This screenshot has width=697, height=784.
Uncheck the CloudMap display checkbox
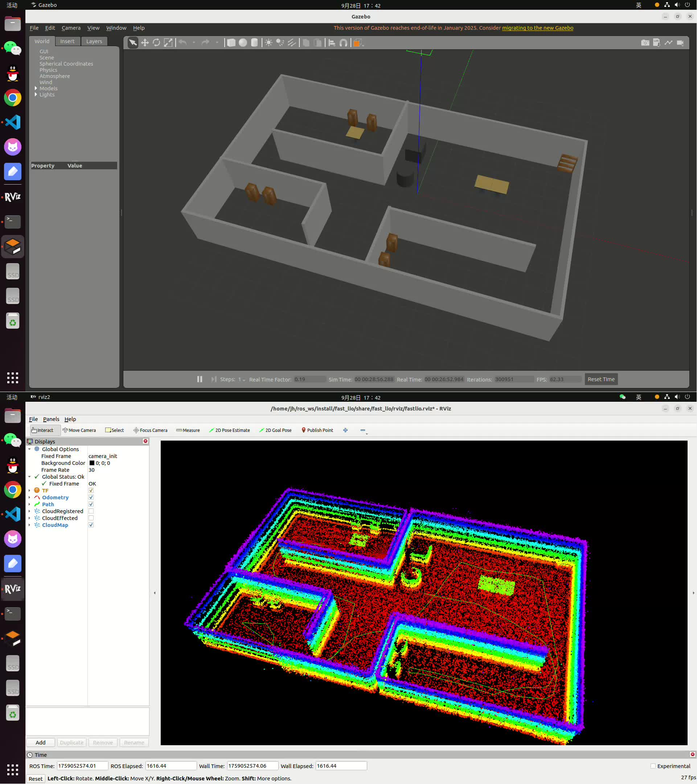point(91,525)
